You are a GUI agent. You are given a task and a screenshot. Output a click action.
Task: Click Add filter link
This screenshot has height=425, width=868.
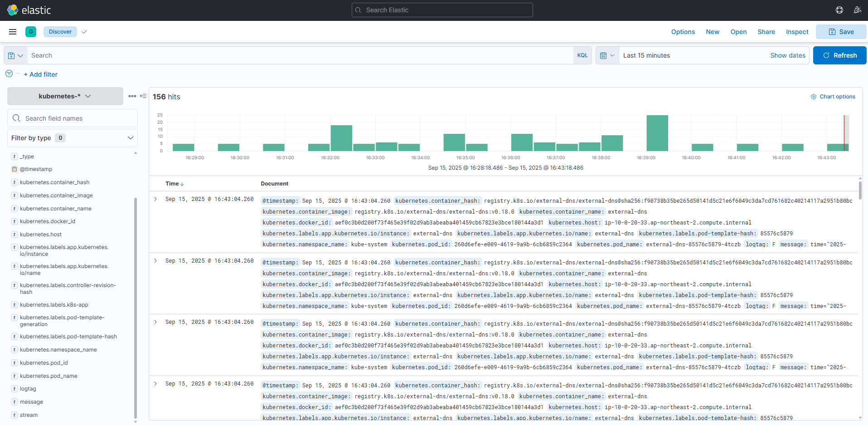(x=41, y=74)
